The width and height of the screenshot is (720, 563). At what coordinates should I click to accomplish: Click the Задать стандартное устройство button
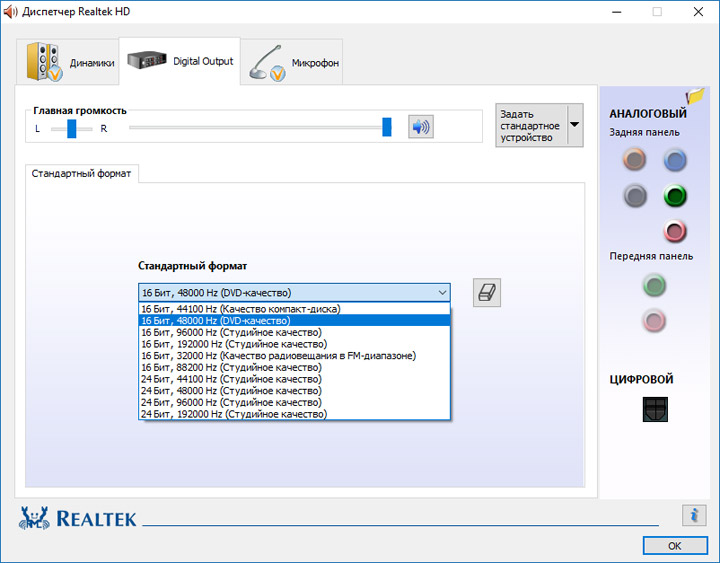coord(531,125)
